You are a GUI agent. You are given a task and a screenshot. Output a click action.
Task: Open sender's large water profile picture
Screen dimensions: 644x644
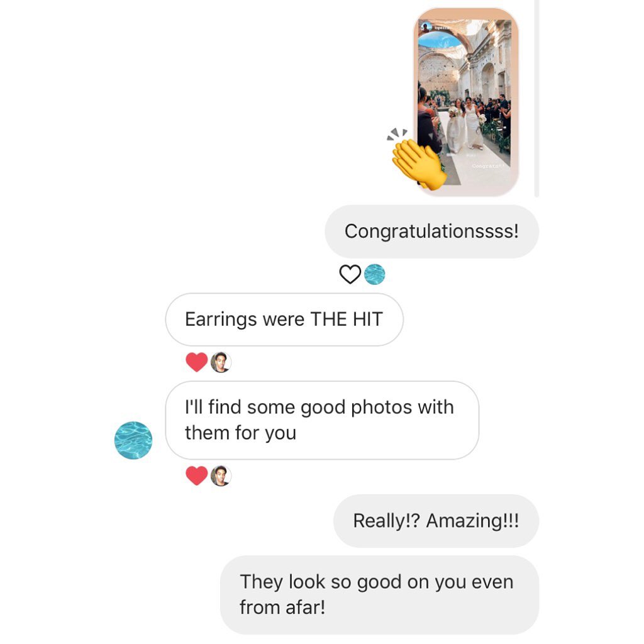click(x=133, y=440)
